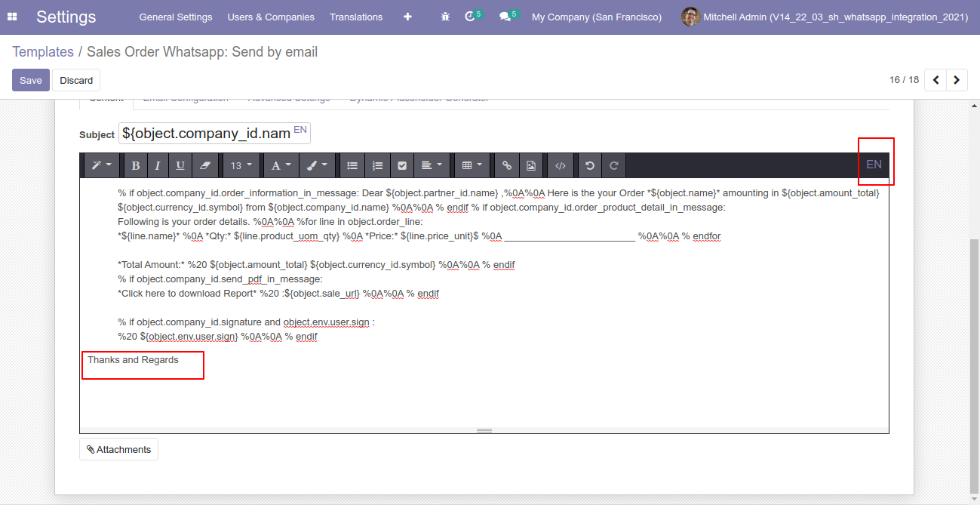The height and width of the screenshot is (505, 980).
Task: Switch to the code view icon
Action: (x=561, y=165)
